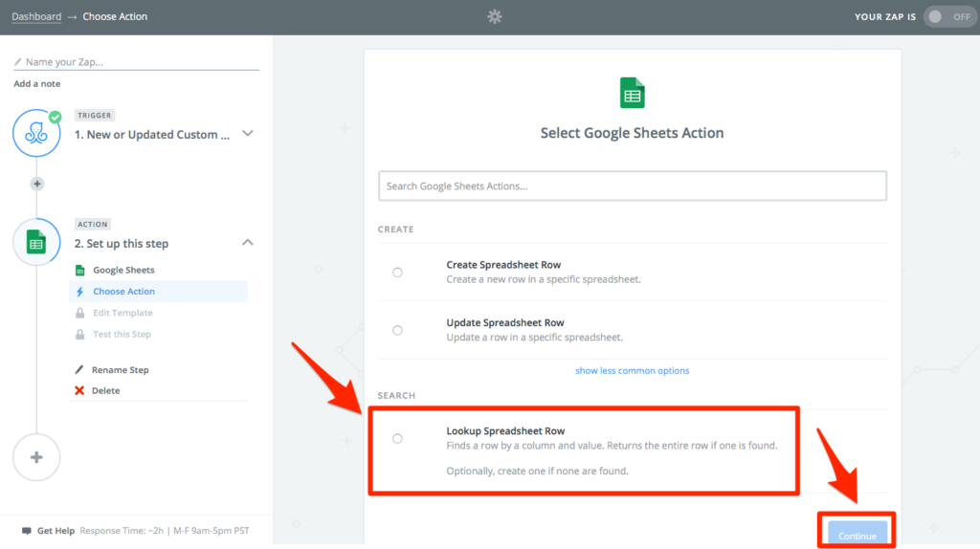
Task: Open Choose Action item in step list
Action: tap(159, 292)
